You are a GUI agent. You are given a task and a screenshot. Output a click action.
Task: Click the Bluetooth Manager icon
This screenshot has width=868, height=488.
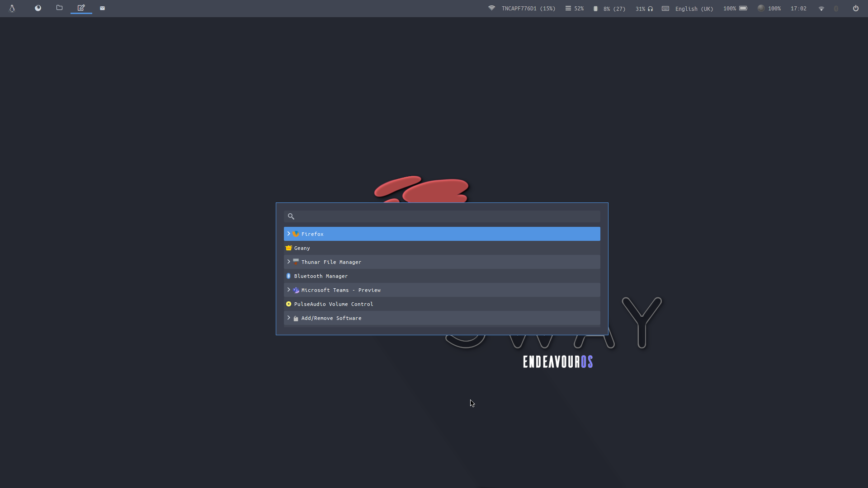tap(288, 276)
